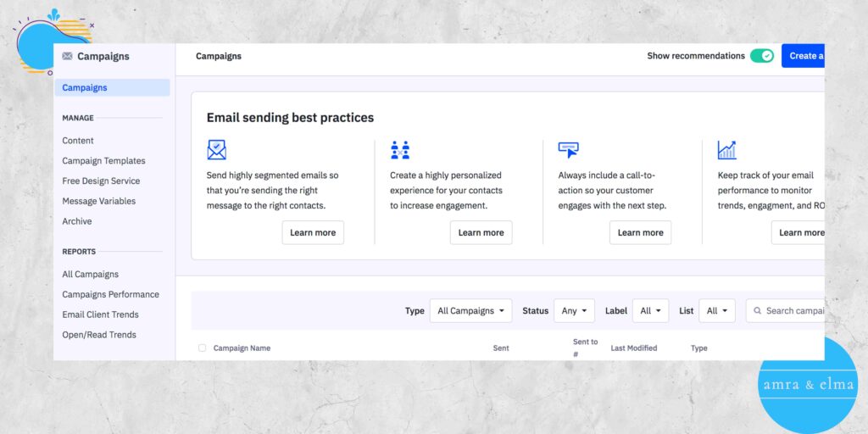Open All Campaigns report

click(x=90, y=274)
